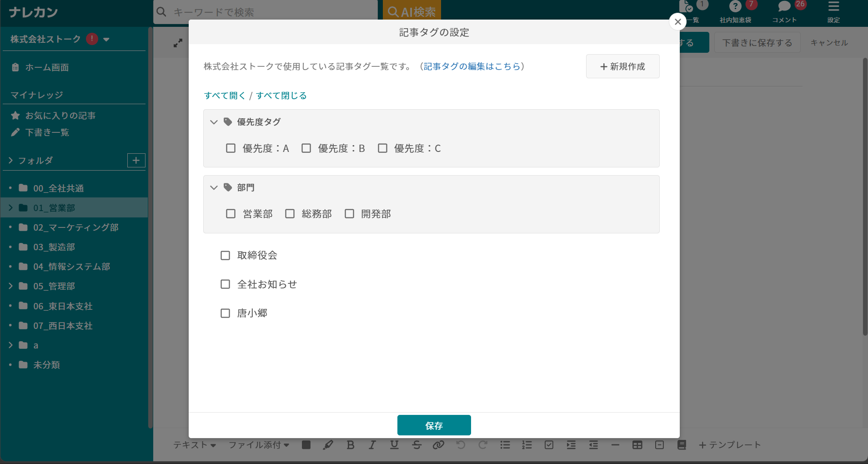Image resolution: width=868 pixels, height=464 pixels.
Task: Close the 記事タグの設定 dialog
Action: 677,21
